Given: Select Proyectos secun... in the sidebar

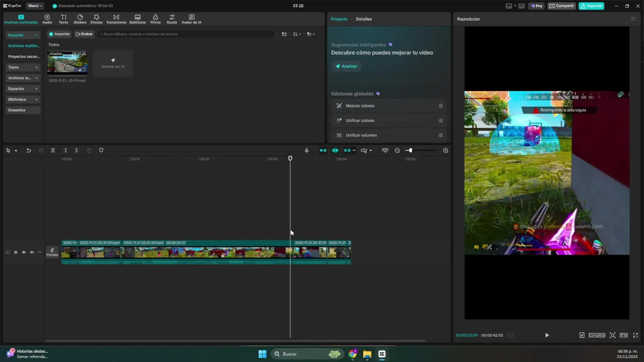Looking at the screenshot, I should click(23, 57).
